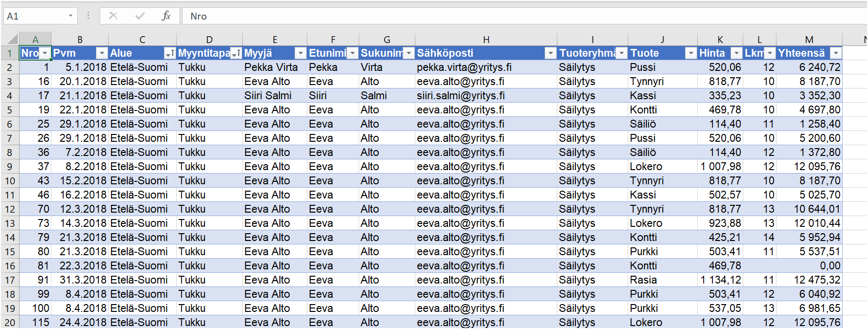Screen dimensions: 868x329
Task: Select row 16 header
Action: 10,266
